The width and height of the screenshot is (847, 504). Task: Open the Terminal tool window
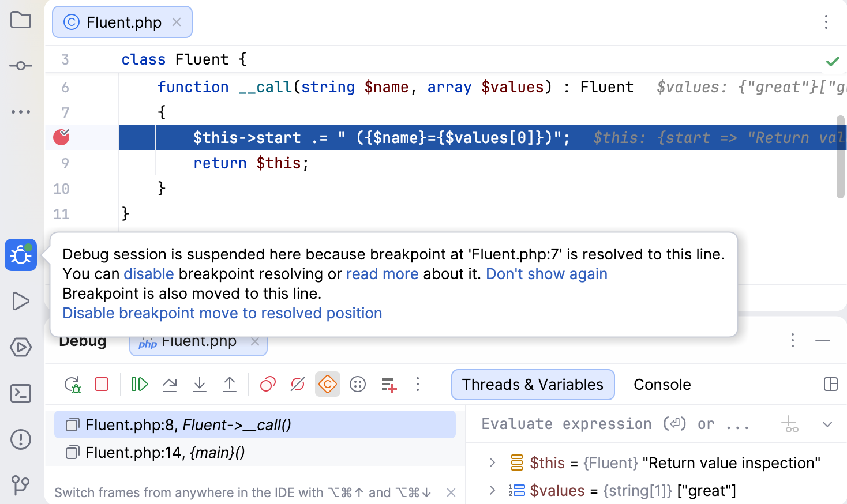21,393
